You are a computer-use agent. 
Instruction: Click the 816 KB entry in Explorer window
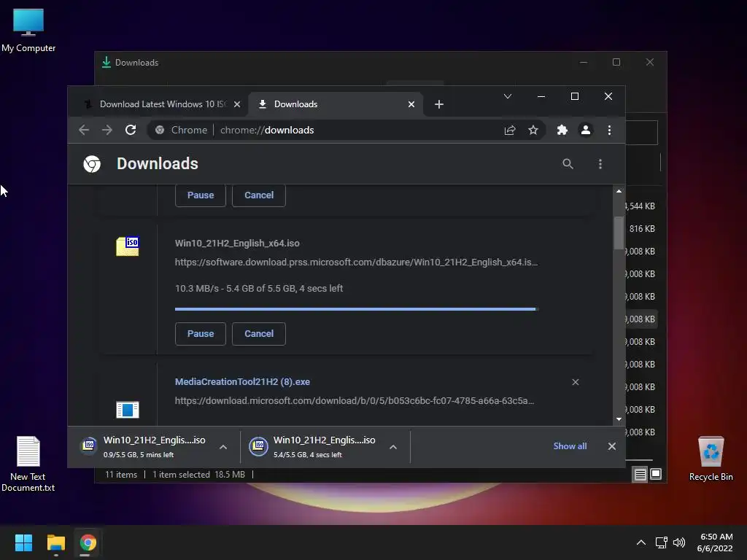click(x=642, y=229)
